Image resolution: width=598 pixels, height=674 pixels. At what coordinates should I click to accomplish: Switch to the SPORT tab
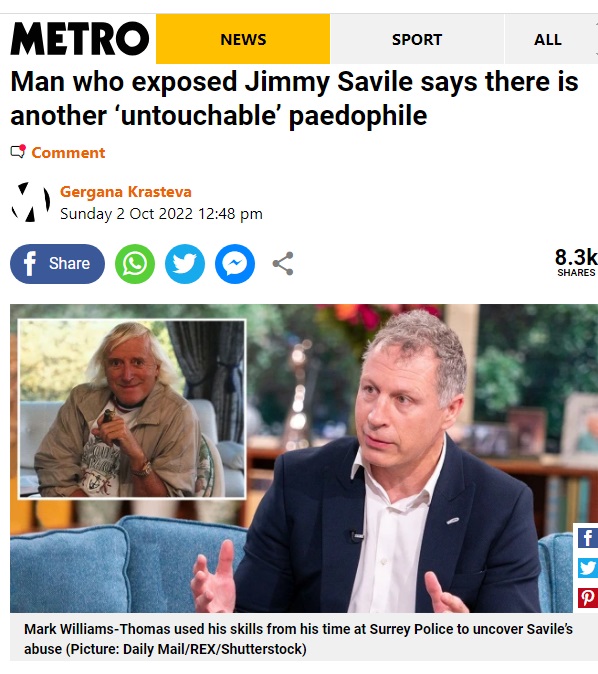tap(417, 39)
